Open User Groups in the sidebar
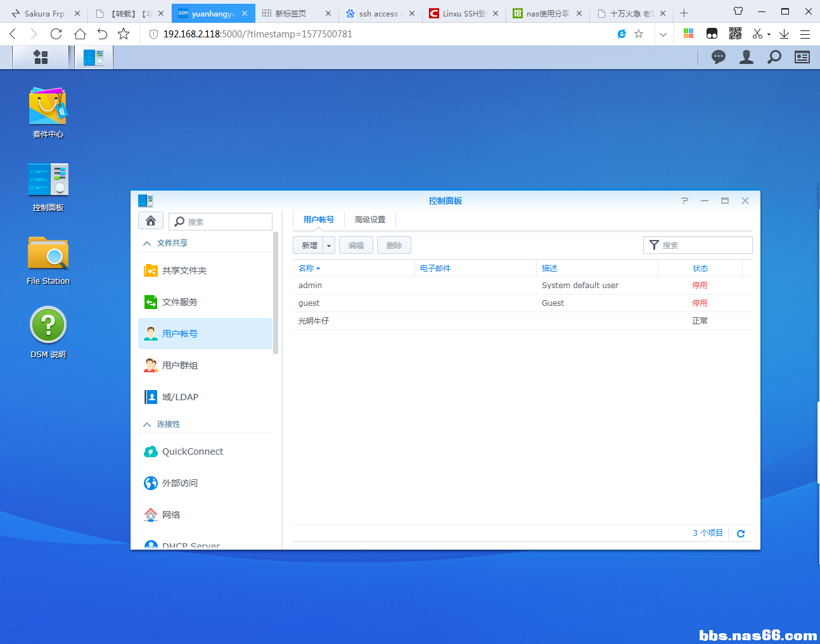 (x=205, y=365)
